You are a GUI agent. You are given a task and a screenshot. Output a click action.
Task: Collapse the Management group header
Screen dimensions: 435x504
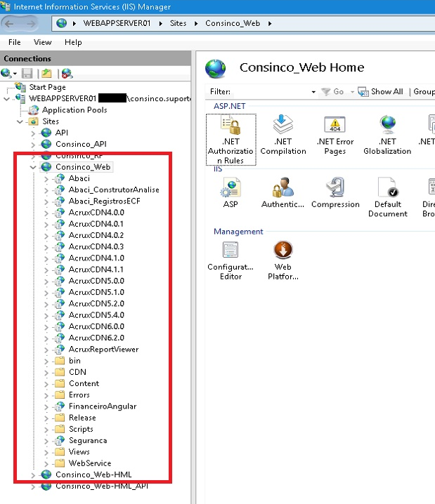click(238, 232)
